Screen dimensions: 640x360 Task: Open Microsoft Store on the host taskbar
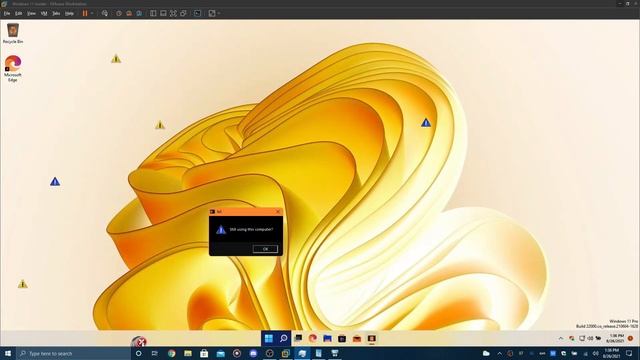click(x=204, y=353)
